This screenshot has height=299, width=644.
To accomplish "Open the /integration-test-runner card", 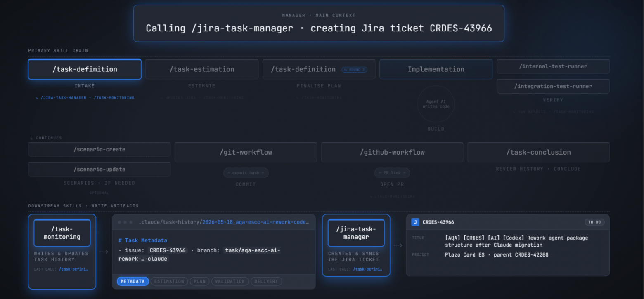I will click(553, 86).
